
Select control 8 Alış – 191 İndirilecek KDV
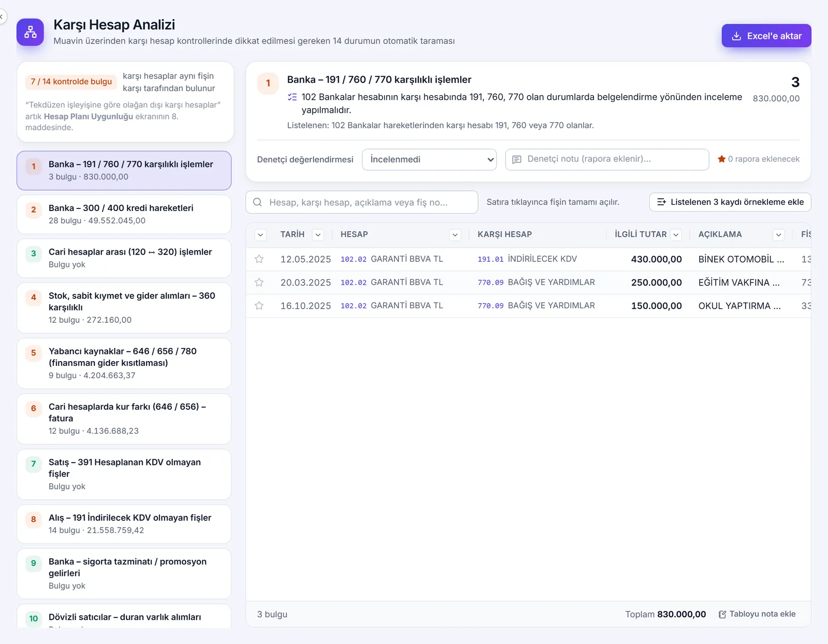point(124,524)
